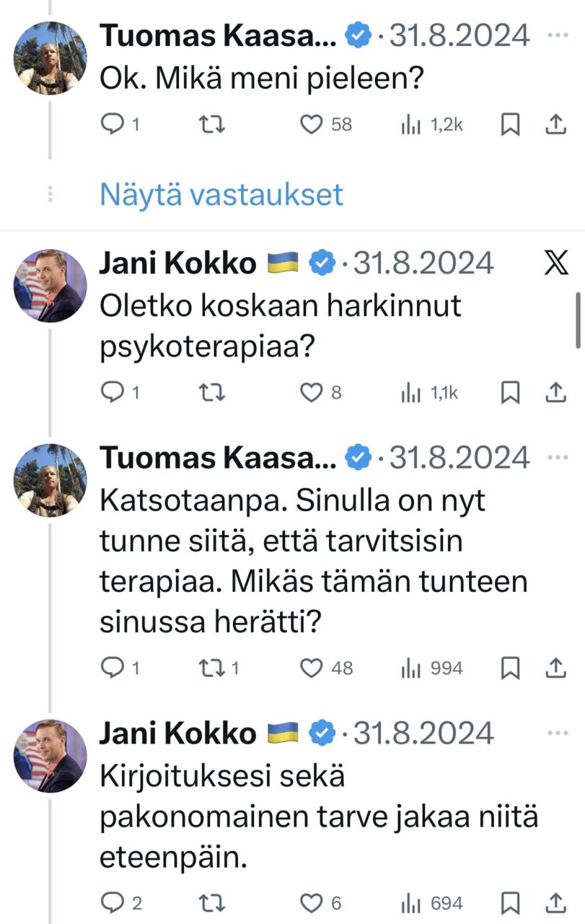
Task: Reply to Jani's psykoterapiaa tweet
Action: (x=112, y=392)
